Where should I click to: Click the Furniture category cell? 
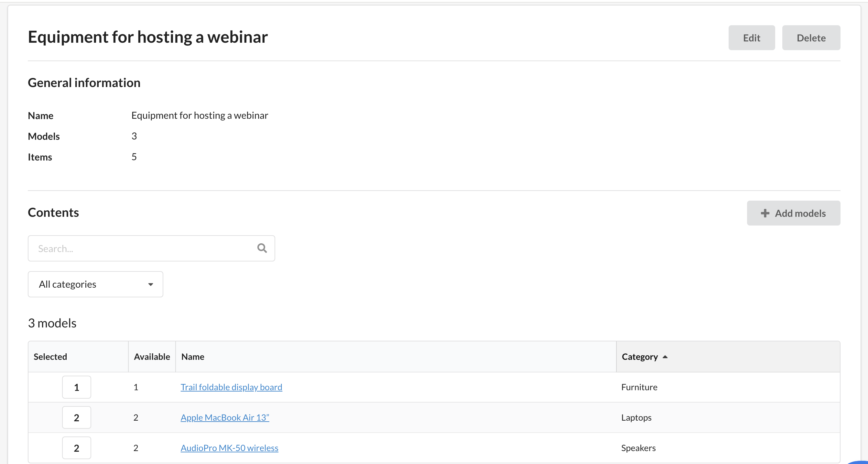pos(639,387)
